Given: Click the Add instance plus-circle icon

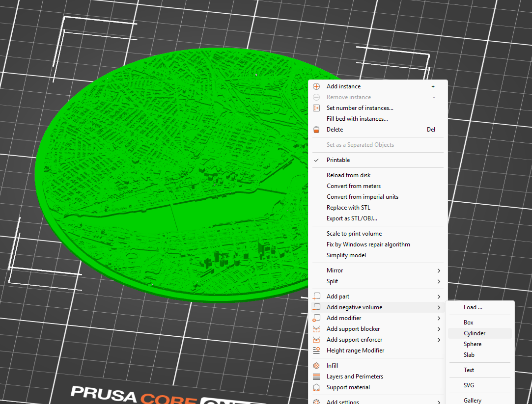Looking at the screenshot, I should (x=316, y=86).
